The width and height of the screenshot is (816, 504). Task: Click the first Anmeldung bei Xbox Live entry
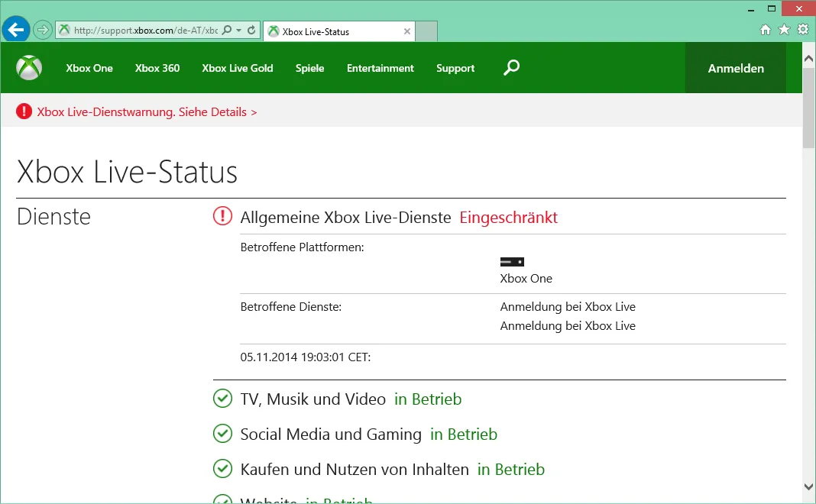pyautogui.click(x=568, y=307)
